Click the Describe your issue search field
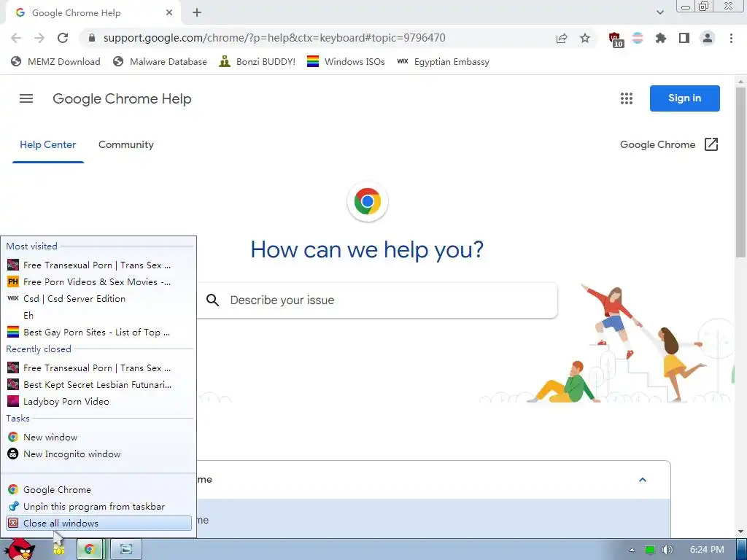This screenshot has width=747, height=560. pos(376,300)
